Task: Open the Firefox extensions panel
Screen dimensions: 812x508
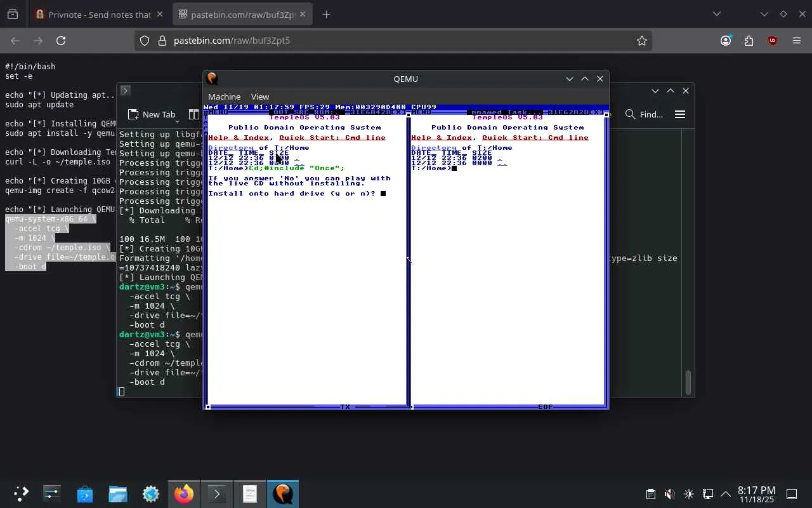Action: [749, 41]
